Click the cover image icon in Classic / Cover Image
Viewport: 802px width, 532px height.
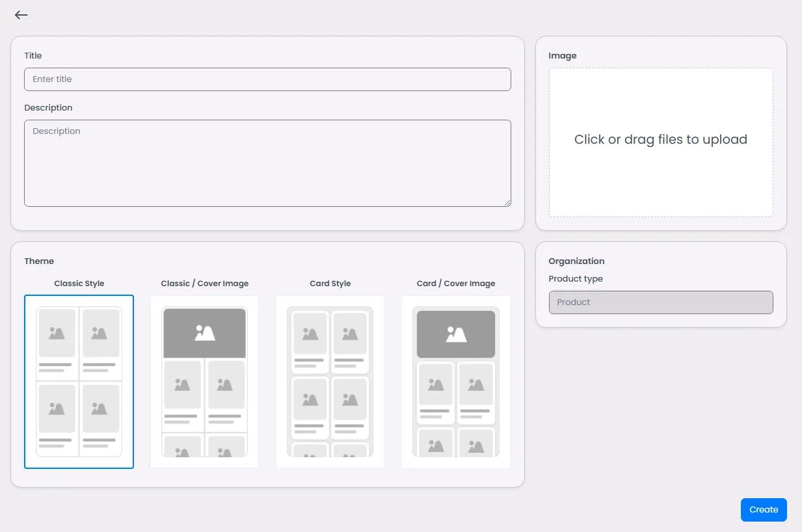(205, 333)
